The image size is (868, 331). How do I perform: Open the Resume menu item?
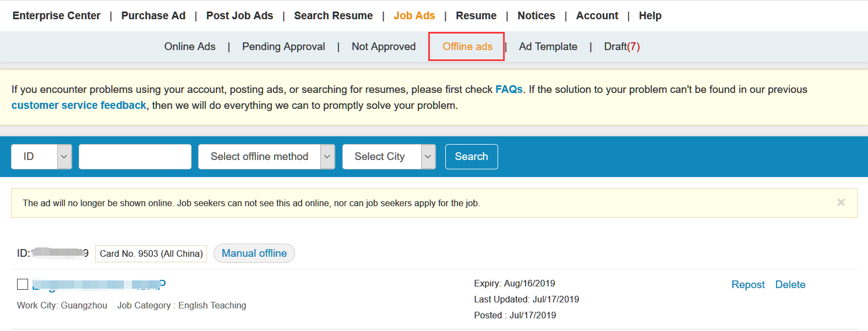(476, 15)
